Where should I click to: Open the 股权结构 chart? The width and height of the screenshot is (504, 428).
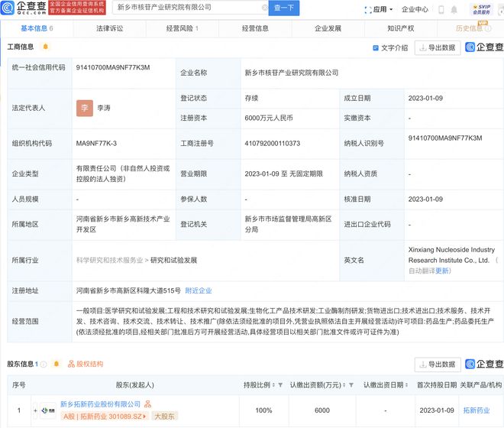coord(86,364)
